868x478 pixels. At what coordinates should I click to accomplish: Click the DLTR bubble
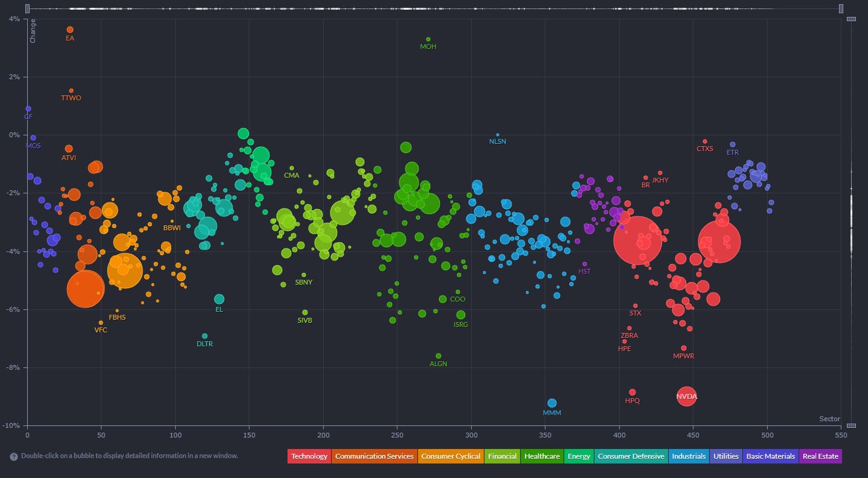coord(205,336)
